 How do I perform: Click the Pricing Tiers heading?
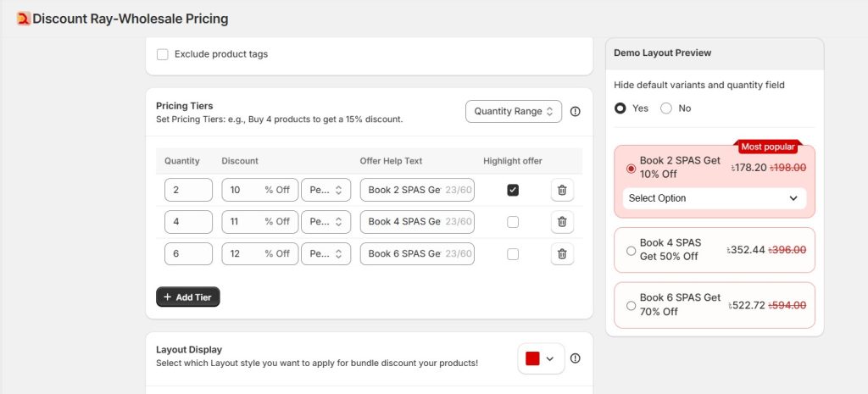click(184, 106)
